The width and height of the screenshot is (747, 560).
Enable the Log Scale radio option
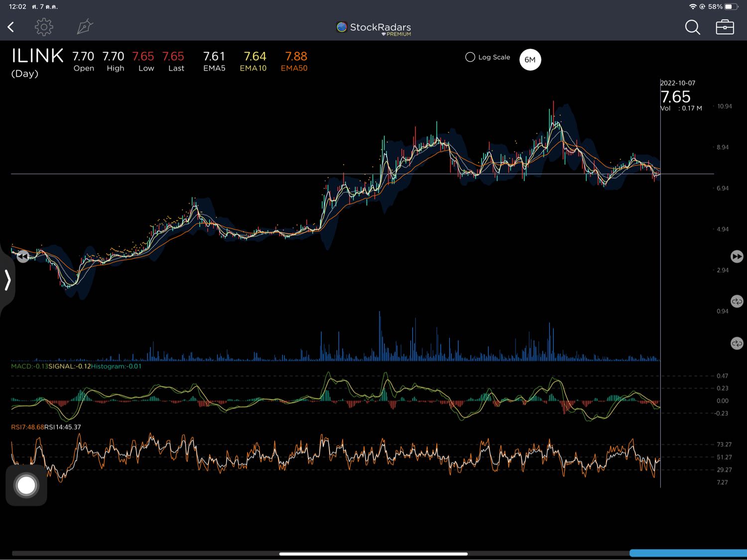tap(470, 57)
